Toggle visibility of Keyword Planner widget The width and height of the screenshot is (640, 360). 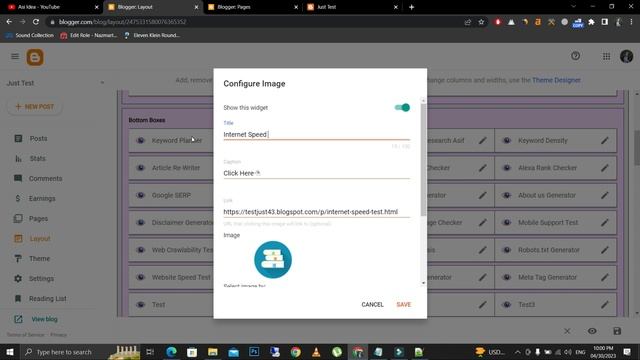click(140, 140)
